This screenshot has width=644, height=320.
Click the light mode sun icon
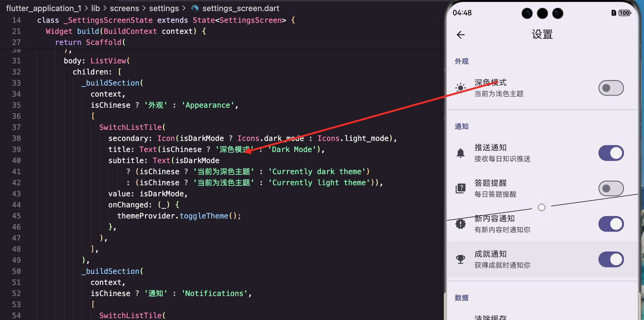point(460,88)
